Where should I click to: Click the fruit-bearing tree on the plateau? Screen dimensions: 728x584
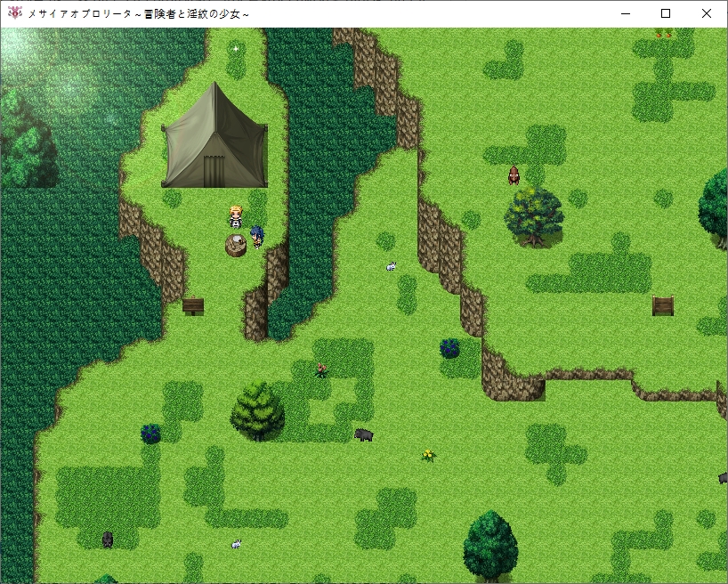534,216
